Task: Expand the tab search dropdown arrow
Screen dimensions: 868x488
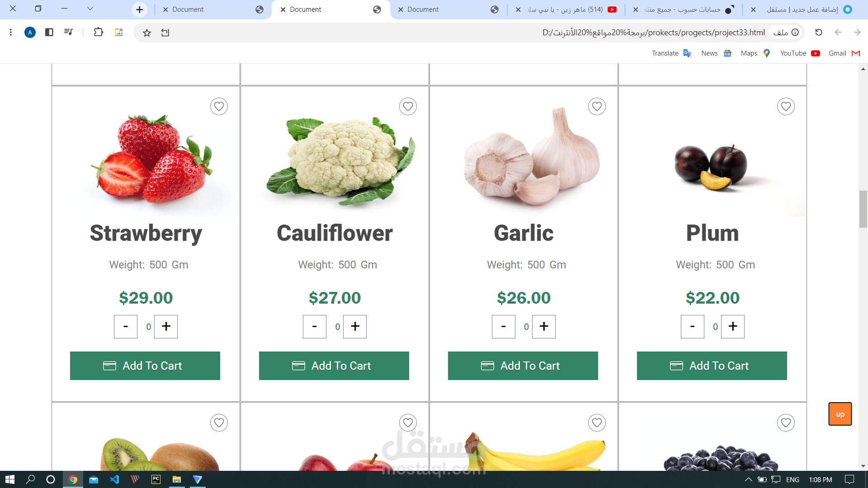Action: pos(90,9)
